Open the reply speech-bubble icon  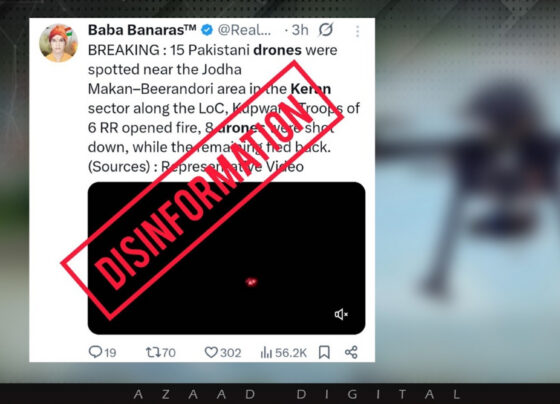(95, 352)
